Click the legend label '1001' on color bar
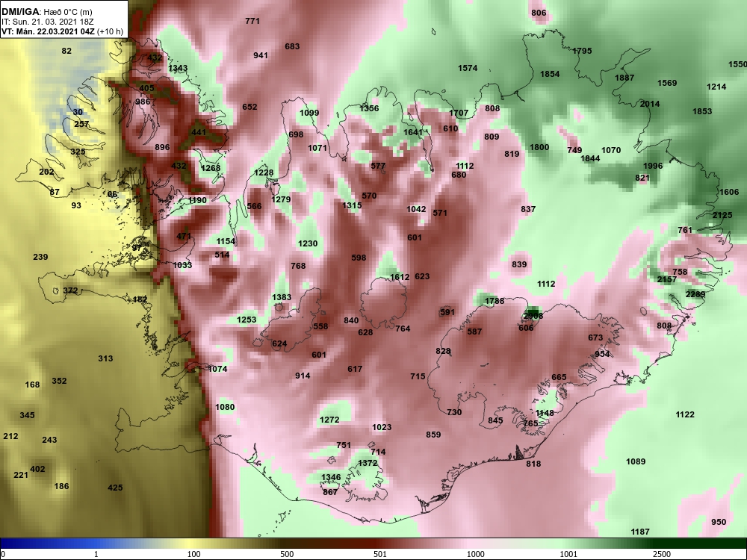This screenshot has height=560, width=747. click(x=568, y=554)
